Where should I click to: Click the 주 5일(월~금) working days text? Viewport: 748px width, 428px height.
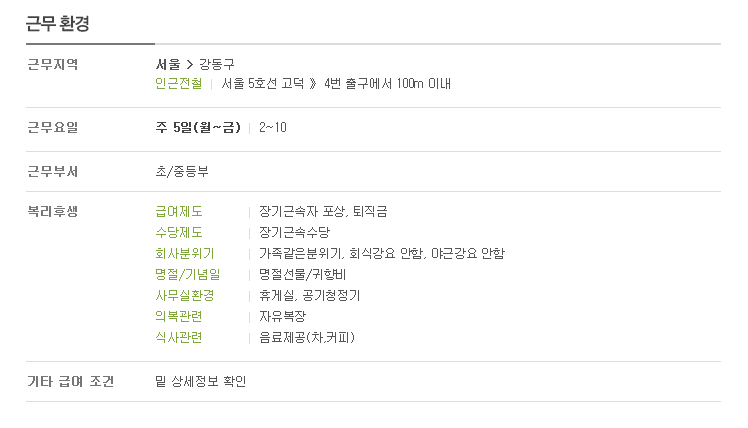tap(198, 127)
